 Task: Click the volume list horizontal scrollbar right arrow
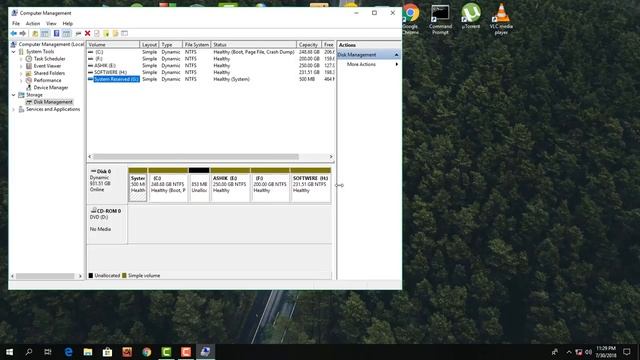[331, 157]
